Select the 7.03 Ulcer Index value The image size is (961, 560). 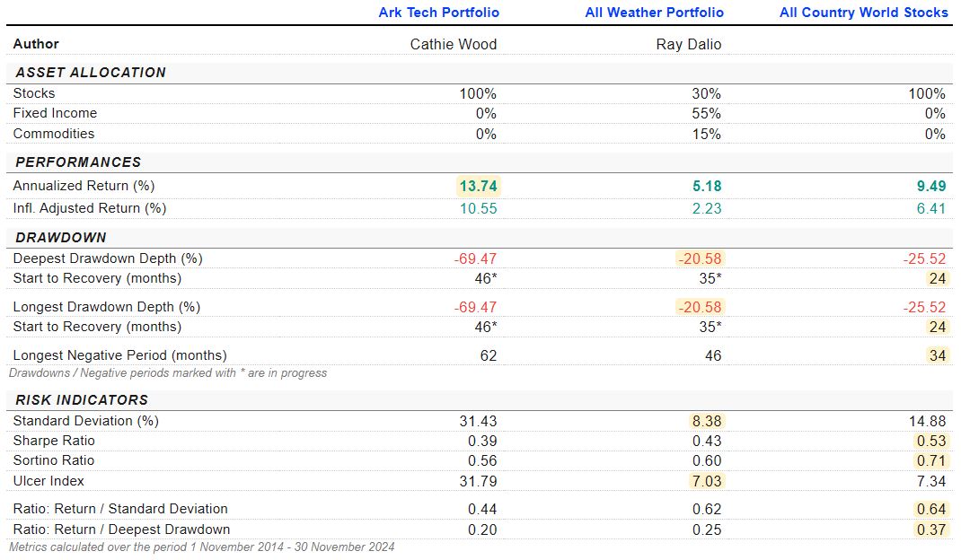(x=707, y=482)
